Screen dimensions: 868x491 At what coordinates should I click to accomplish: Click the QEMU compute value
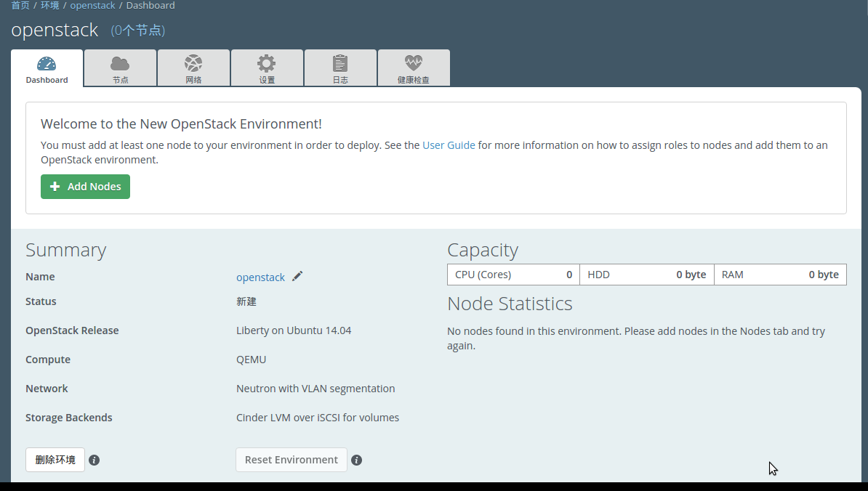pos(252,360)
